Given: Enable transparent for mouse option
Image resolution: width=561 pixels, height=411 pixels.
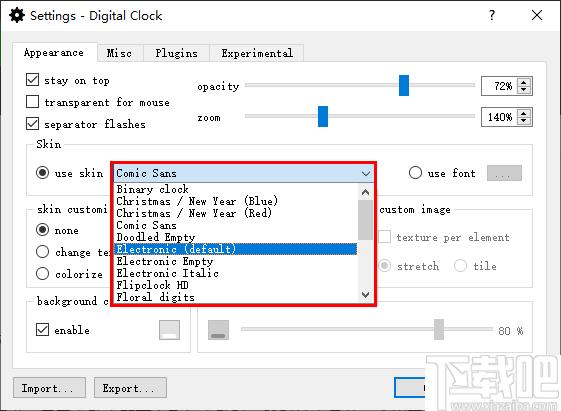Looking at the screenshot, I should tap(33, 102).
